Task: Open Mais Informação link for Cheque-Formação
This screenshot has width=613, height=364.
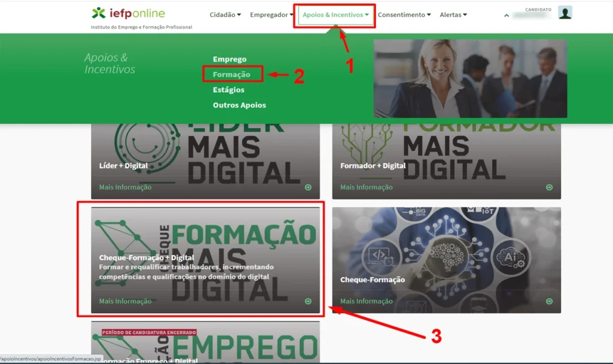Action: click(x=366, y=301)
